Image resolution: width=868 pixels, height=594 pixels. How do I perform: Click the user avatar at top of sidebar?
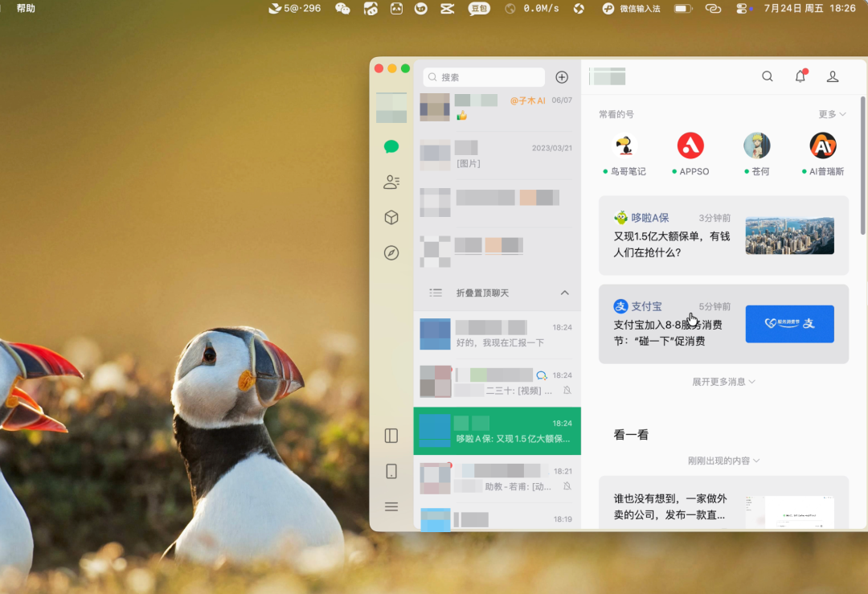click(391, 108)
